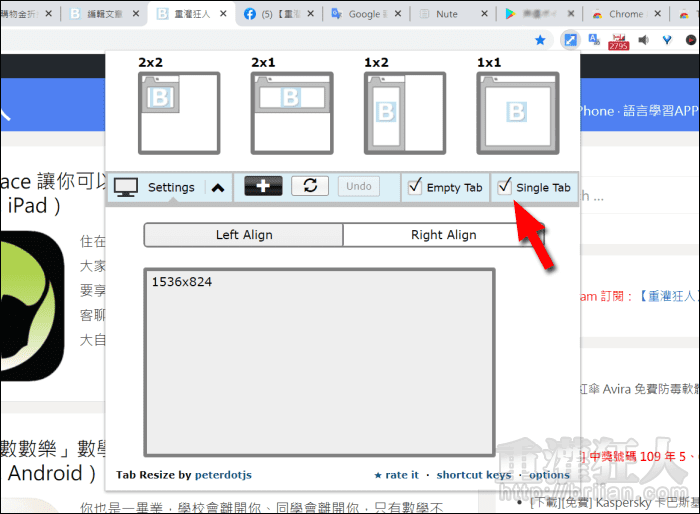Select Left Align option
The width and height of the screenshot is (700, 514).
pyautogui.click(x=244, y=235)
